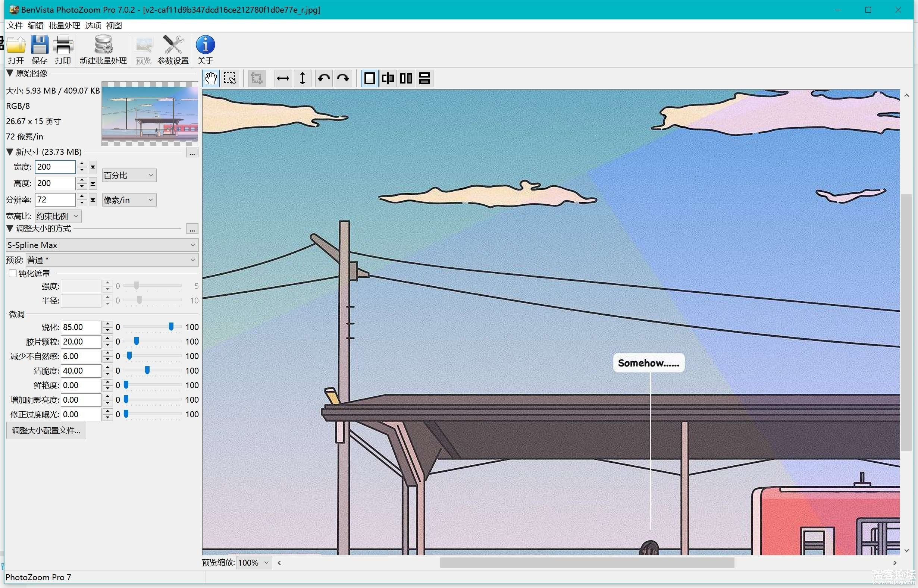Flip image vertically

tap(303, 78)
